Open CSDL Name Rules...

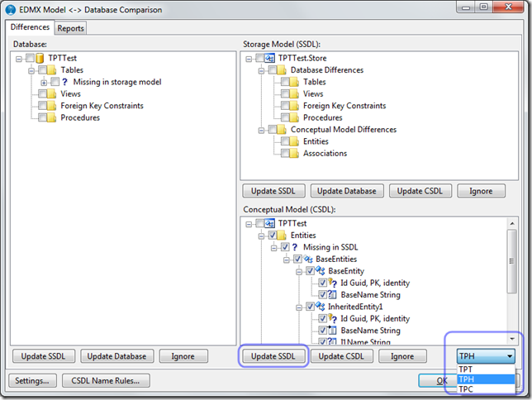tap(106, 381)
